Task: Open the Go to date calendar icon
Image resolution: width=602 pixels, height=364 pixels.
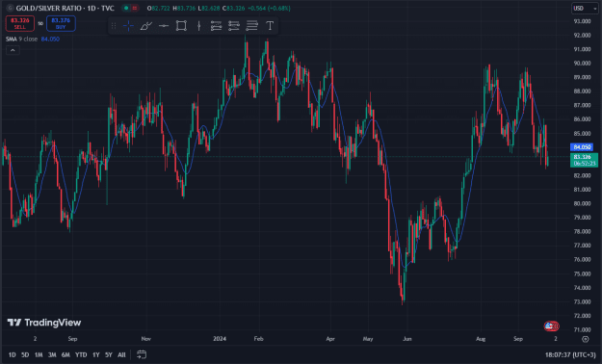Action: [x=142, y=354]
